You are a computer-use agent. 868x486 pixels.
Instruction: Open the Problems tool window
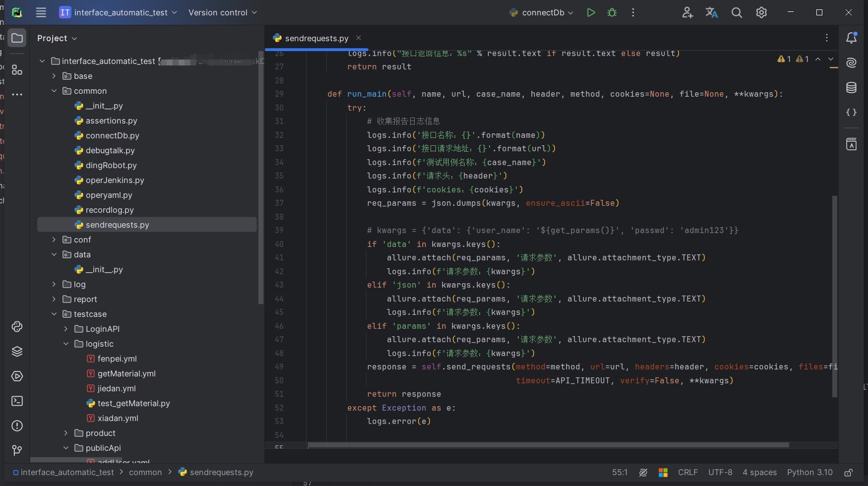coord(17,426)
